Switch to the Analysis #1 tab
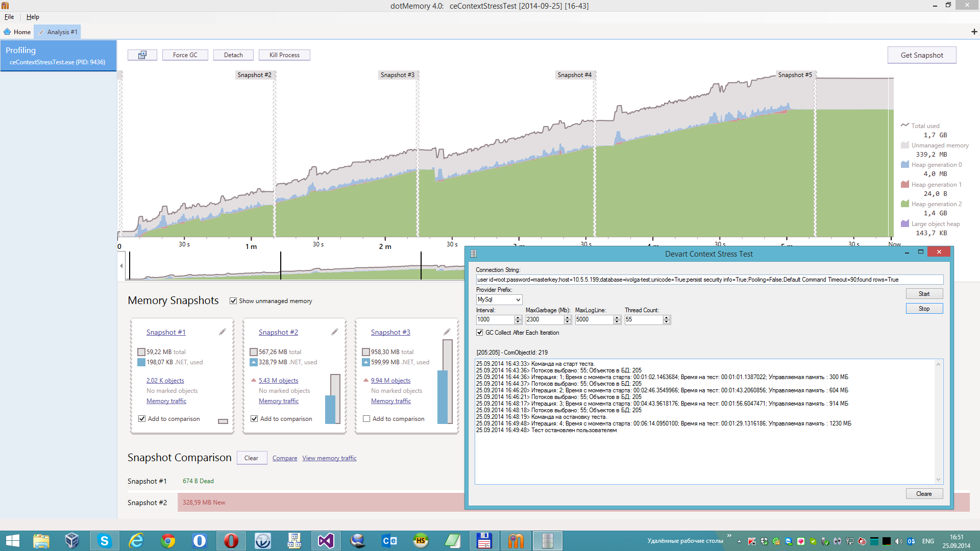Screen dimensions: 980x551 tap(58, 32)
